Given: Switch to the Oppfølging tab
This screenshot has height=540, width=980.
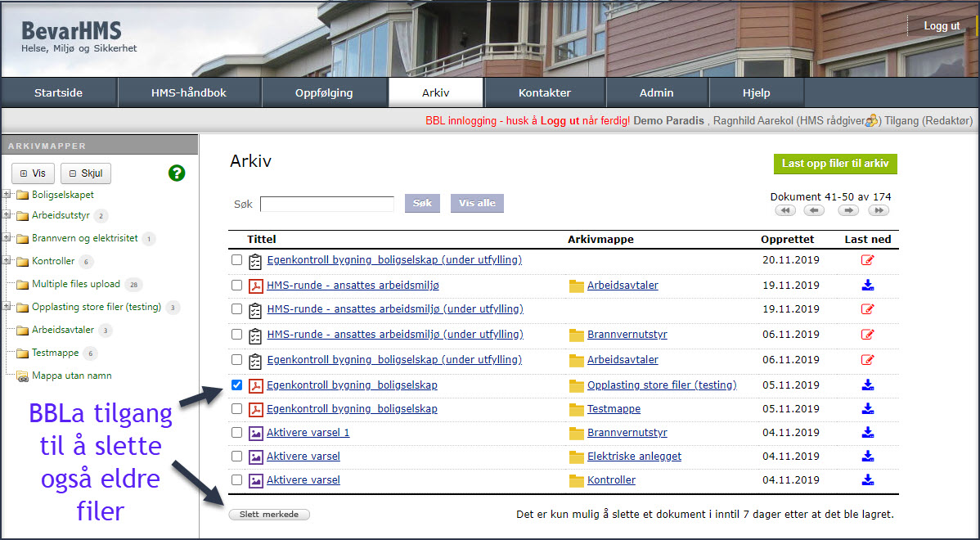Looking at the screenshot, I should tap(324, 92).
